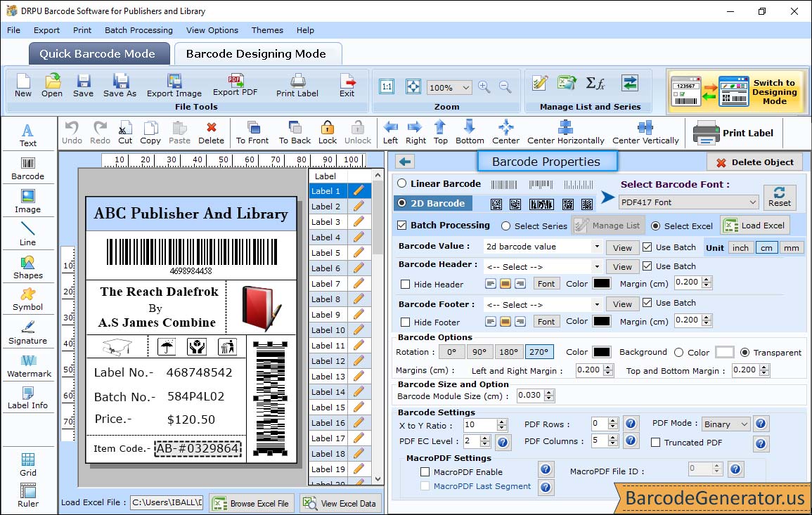Select the Text tool in sidebar
This screenshot has width=812, height=515.
28,135
